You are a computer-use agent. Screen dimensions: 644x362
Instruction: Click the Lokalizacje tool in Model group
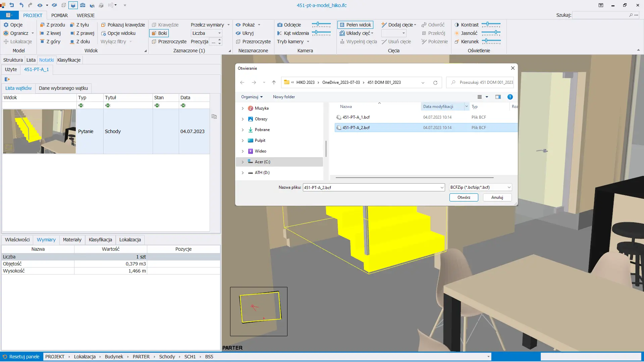tap(18, 42)
